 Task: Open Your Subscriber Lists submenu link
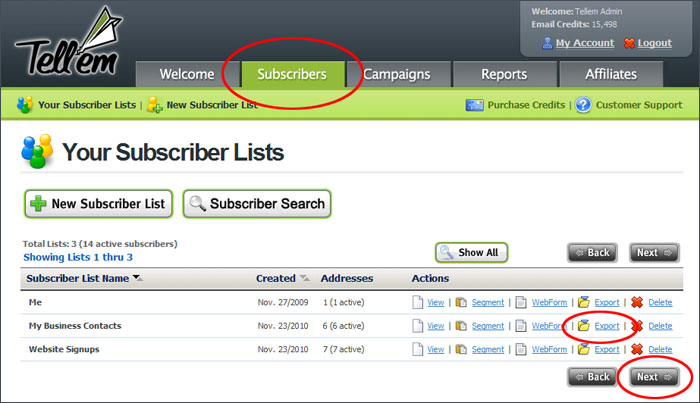click(87, 105)
